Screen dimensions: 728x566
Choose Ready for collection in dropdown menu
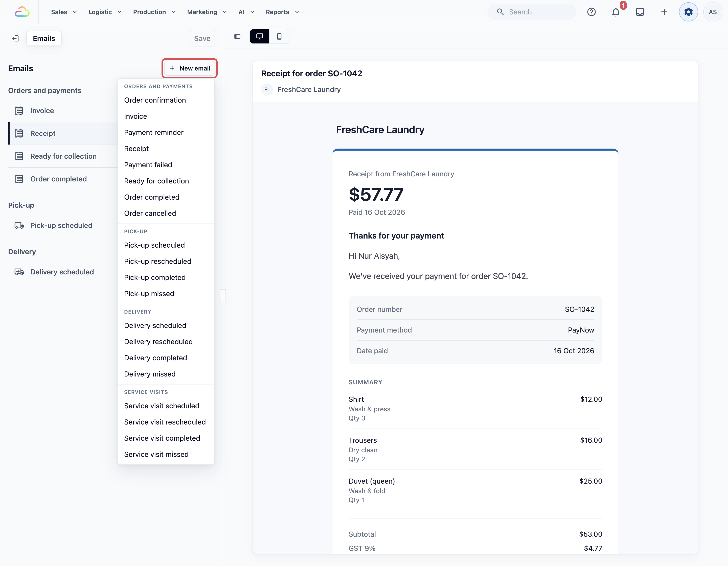tap(166, 181)
